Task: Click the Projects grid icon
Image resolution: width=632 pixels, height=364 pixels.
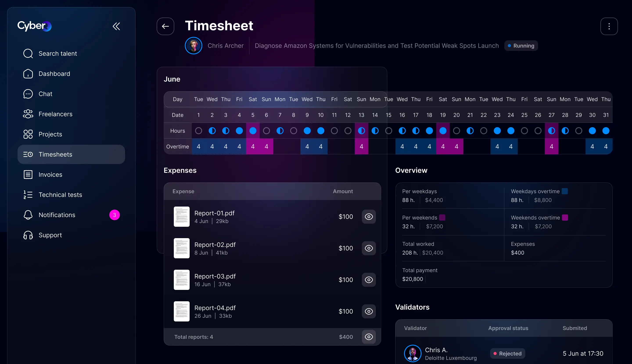Action: [x=28, y=134]
